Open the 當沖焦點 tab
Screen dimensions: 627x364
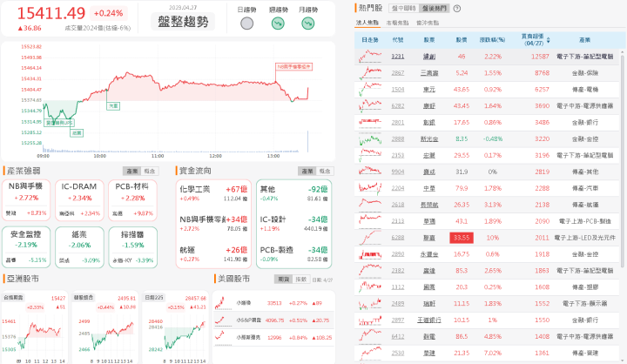428,23
